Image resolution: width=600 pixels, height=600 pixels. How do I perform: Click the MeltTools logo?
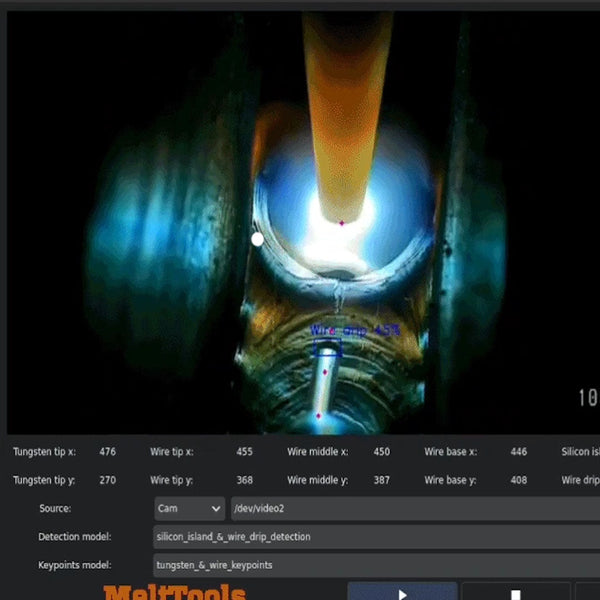pos(175,592)
